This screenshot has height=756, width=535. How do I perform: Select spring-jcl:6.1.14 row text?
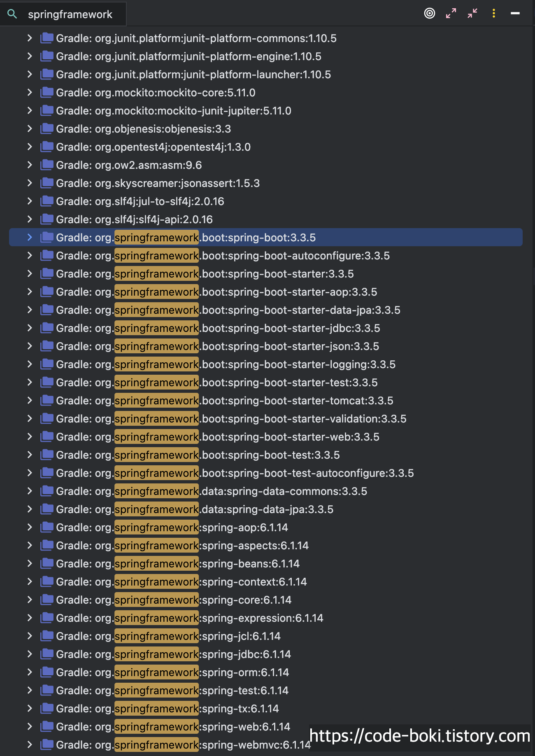click(168, 636)
